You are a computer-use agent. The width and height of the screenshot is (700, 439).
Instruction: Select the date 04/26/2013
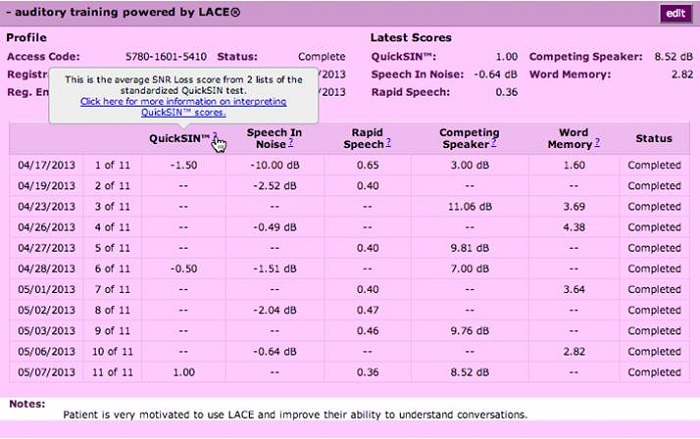[46, 227]
